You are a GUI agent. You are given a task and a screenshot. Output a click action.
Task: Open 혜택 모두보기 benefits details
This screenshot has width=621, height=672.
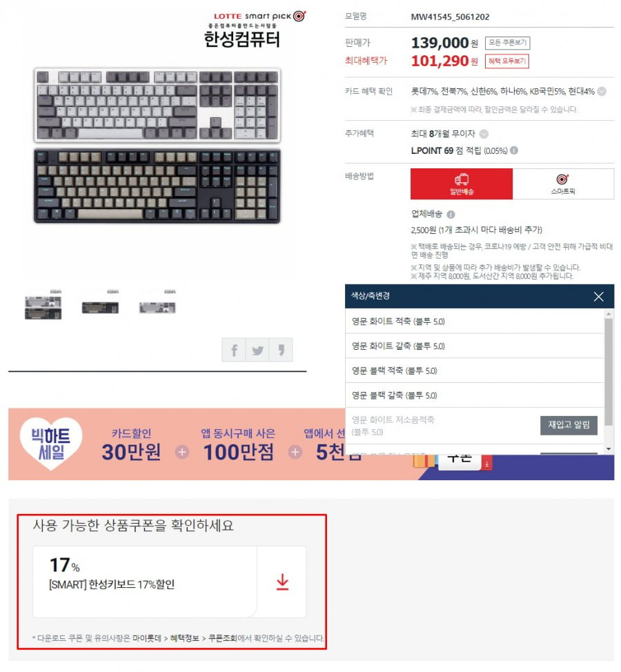click(507, 61)
